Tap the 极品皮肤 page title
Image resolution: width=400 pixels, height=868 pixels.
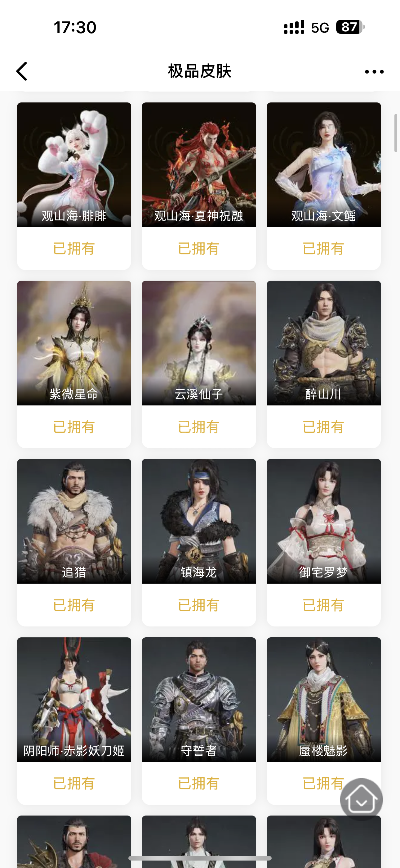(200, 71)
